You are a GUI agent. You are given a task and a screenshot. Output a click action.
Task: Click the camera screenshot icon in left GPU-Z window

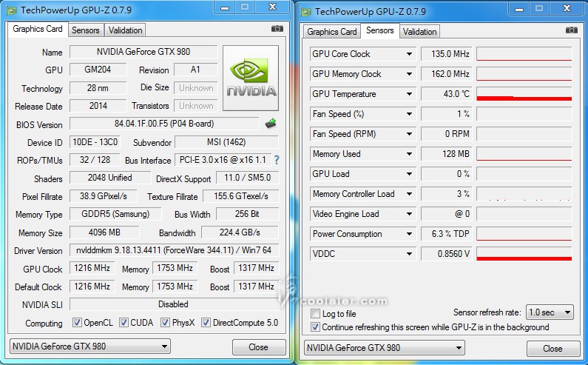pos(277,29)
